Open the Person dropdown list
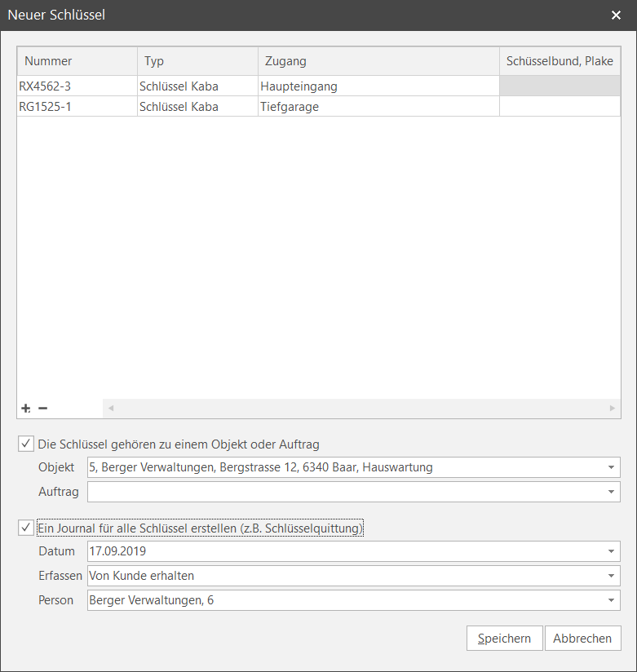 point(611,600)
